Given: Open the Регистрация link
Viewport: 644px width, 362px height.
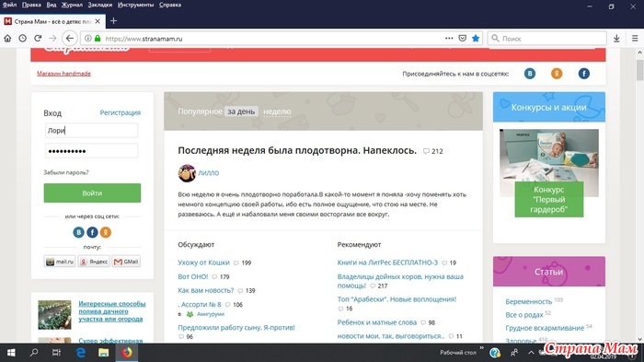Looking at the screenshot, I should click(x=121, y=112).
